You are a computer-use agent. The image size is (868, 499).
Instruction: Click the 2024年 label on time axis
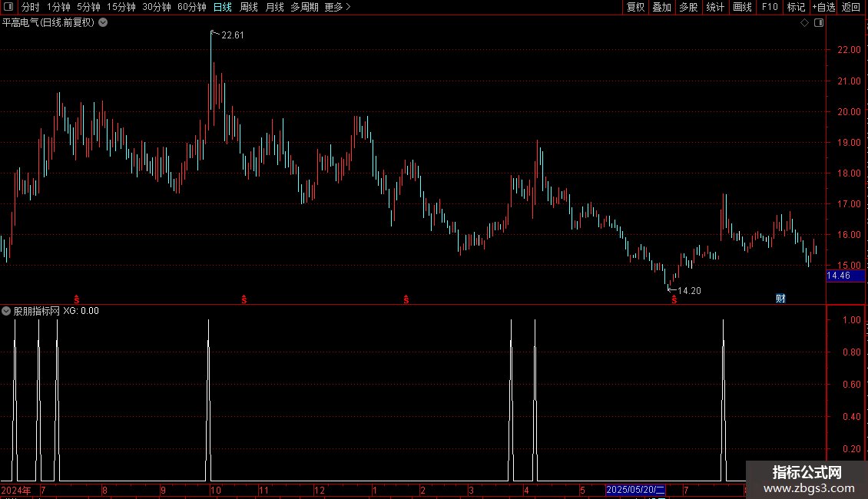[x=16, y=490]
